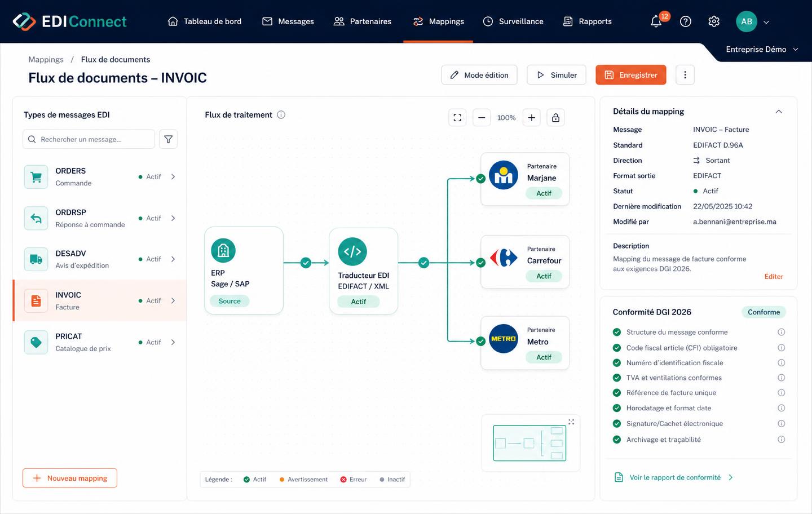The width and height of the screenshot is (812, 514).
Task: Open the Messages menu item
Action: click(288, 21)
